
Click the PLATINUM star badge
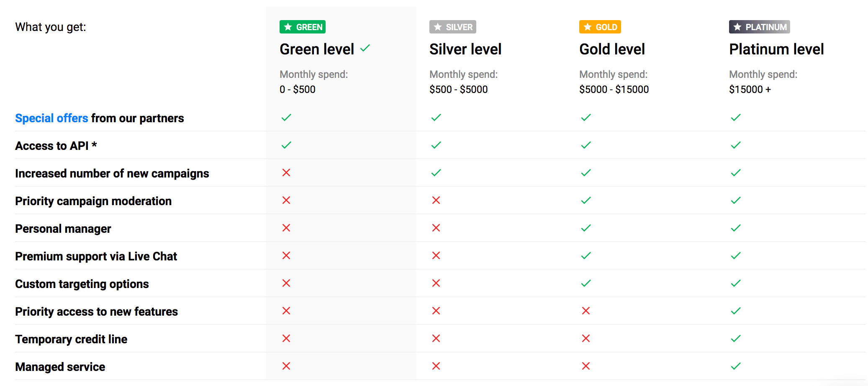click(x=759, y=27)
